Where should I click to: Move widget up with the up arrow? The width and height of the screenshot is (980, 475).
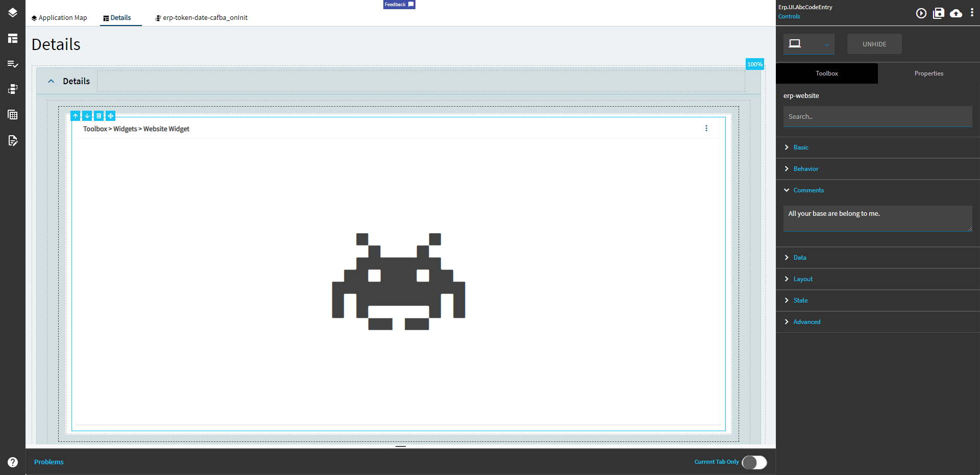[x=76, y=116]
